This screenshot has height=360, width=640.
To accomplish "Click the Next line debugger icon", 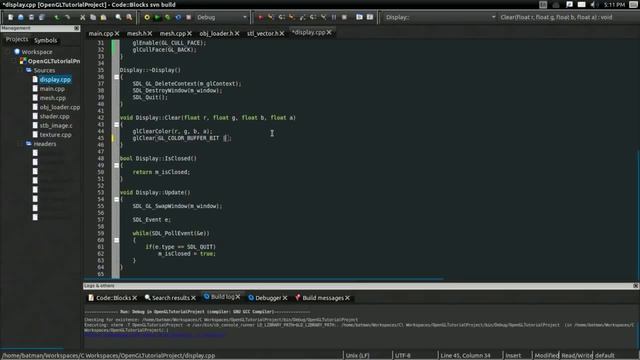I will click(x=281, y=17).
